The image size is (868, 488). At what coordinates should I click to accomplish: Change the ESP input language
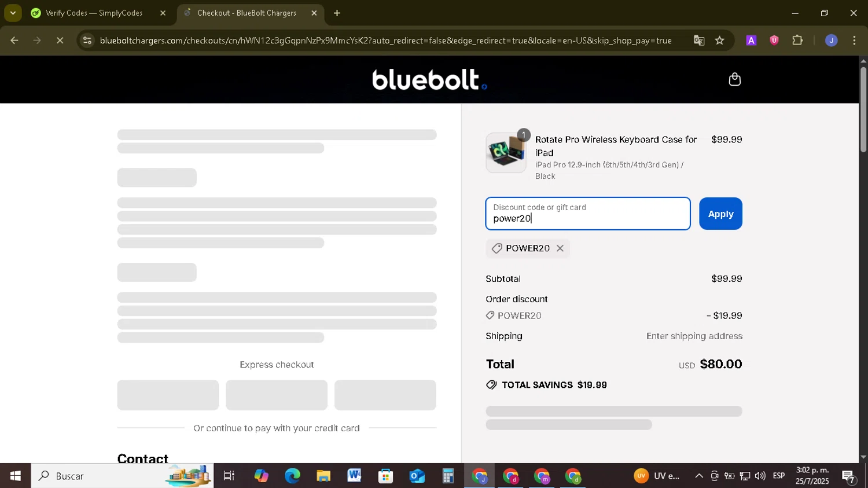click(779, 476)
